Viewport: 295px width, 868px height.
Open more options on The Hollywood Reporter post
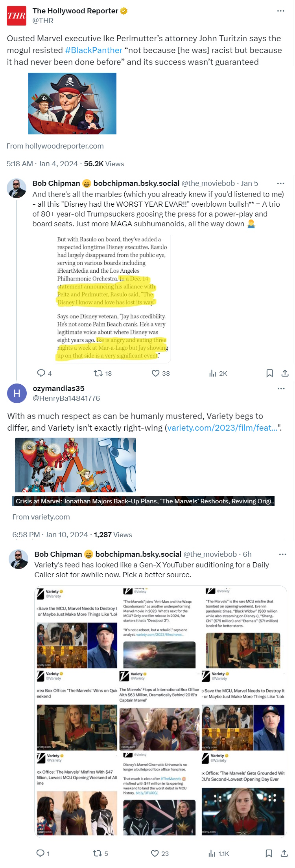click(x=280, y=11)
